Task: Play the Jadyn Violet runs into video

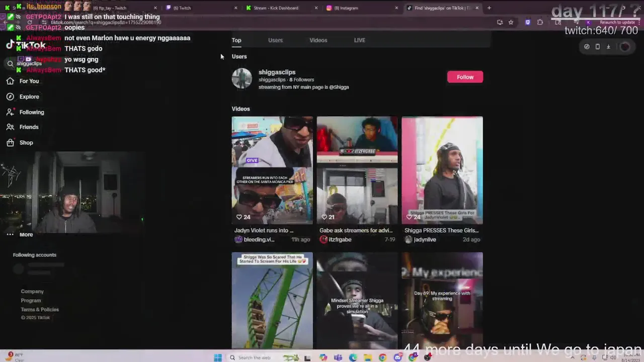Action: pyautogui.click(x=272, y=170)
